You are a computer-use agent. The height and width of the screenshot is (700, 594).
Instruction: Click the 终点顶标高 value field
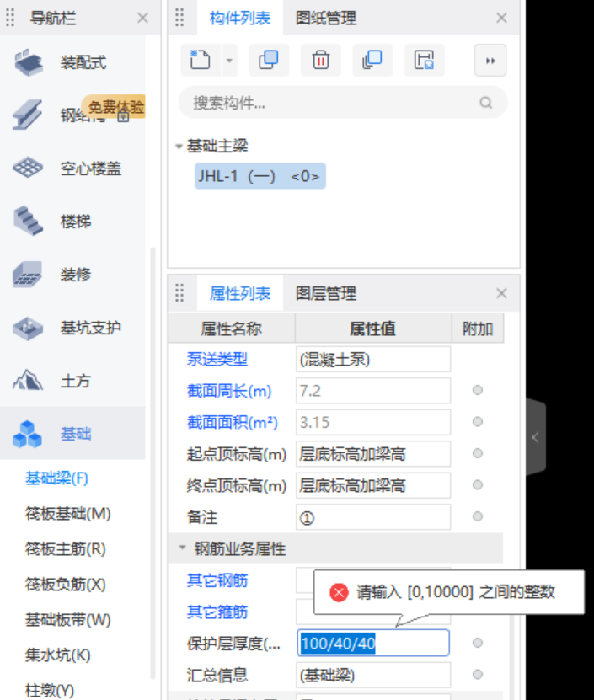pos(373,485)
